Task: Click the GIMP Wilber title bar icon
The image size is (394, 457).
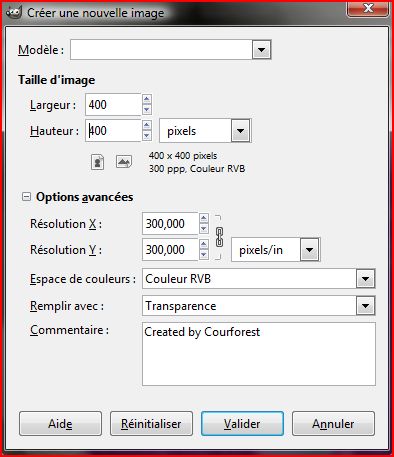Action: pos(14,12)
